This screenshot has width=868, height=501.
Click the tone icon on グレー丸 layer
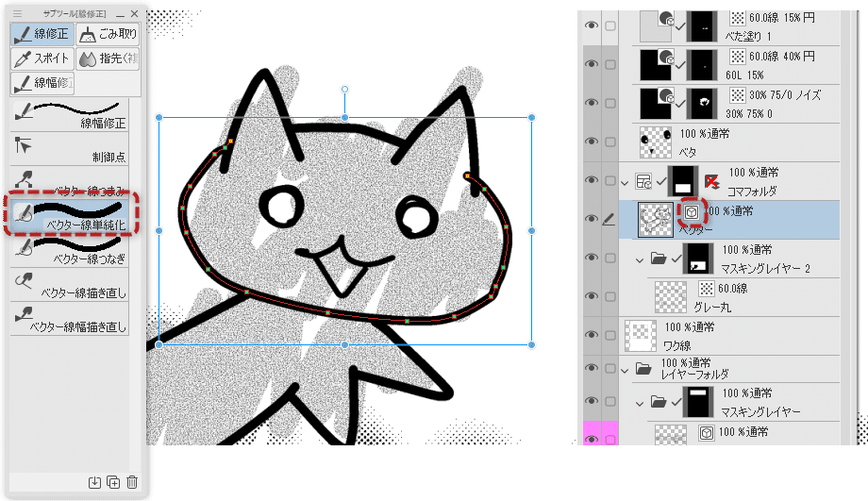[707, 289]
